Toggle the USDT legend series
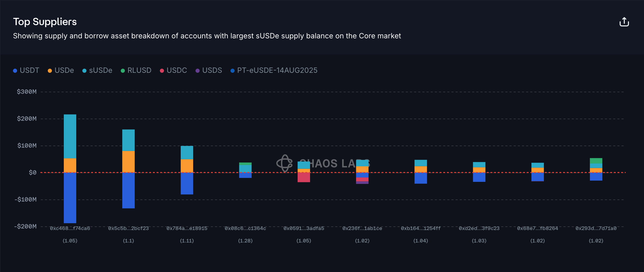The width and height of the screenshot is (644, 272). click(x=26, y=70)
